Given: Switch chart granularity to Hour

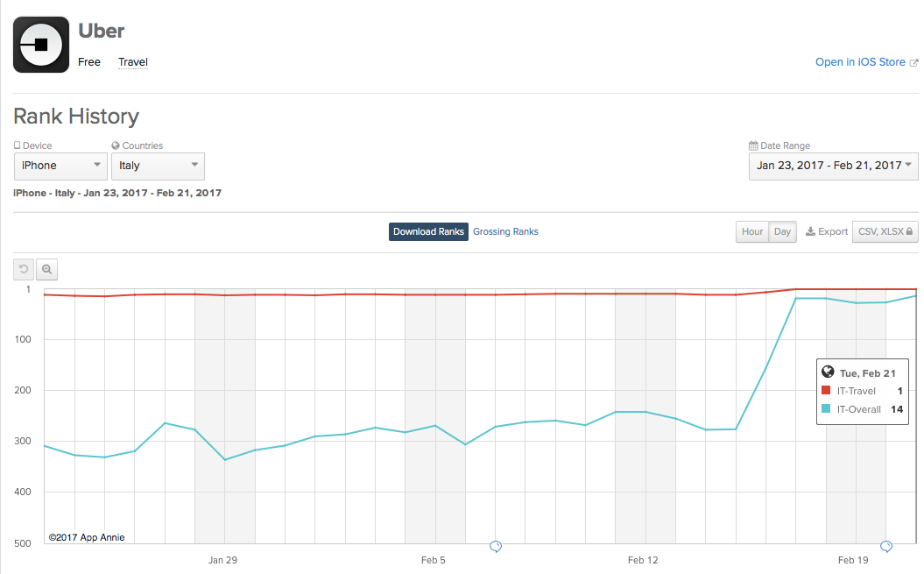Looking at the screenshot, I should coord(752,232).
